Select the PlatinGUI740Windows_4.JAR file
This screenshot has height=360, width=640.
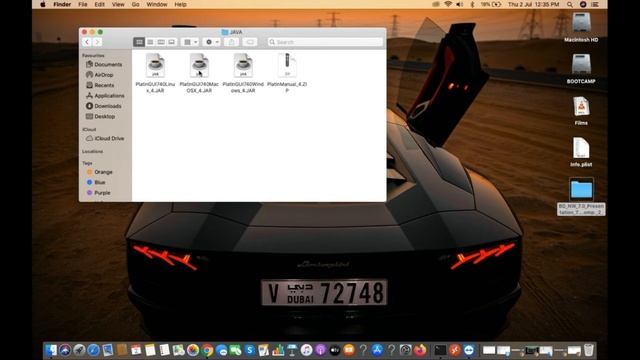(243, 65)
